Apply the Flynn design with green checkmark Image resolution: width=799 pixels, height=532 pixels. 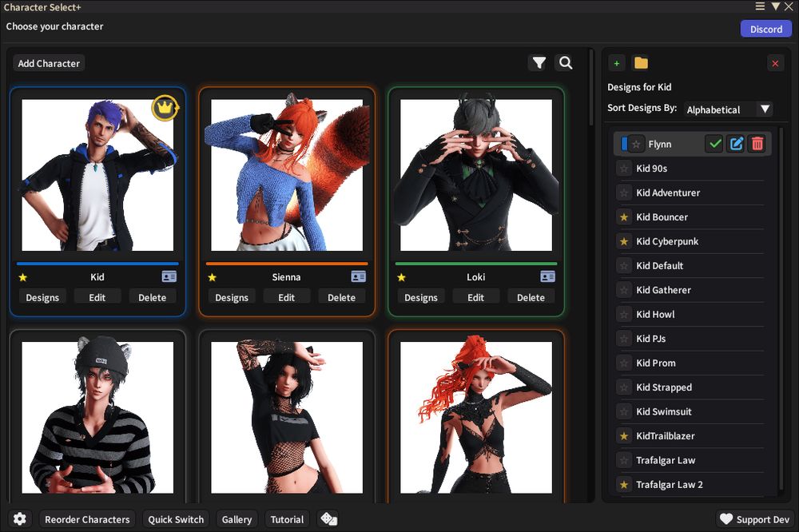[714, 145]
